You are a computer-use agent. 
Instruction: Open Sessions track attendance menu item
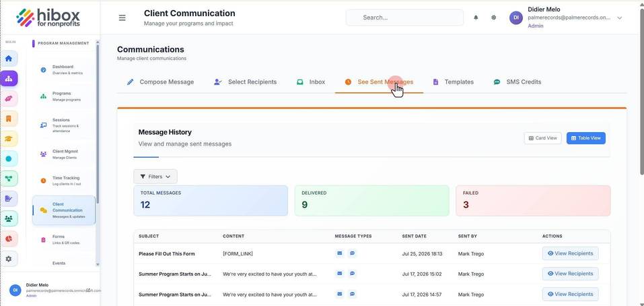64,125
